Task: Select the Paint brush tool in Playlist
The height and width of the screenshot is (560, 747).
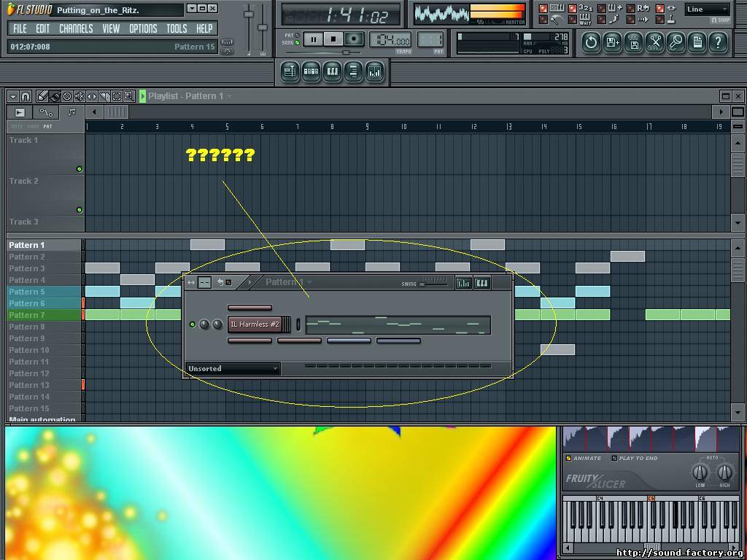Action: point(55,97)
